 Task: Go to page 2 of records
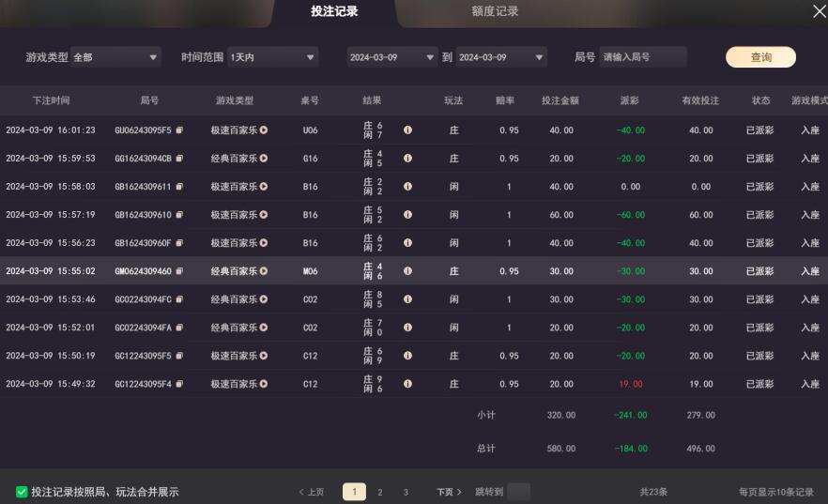click(379, 493)
